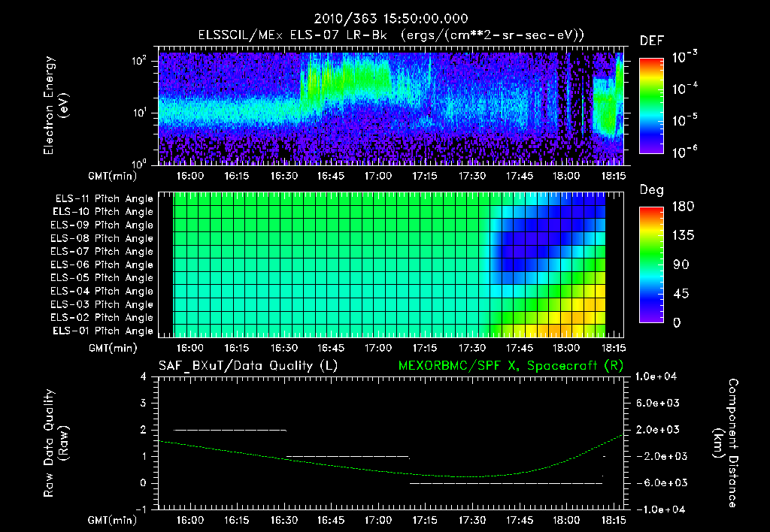Screen dimensions: 770x532
Task: Click the 45 value on Deg scale
Action: [680, 294]
